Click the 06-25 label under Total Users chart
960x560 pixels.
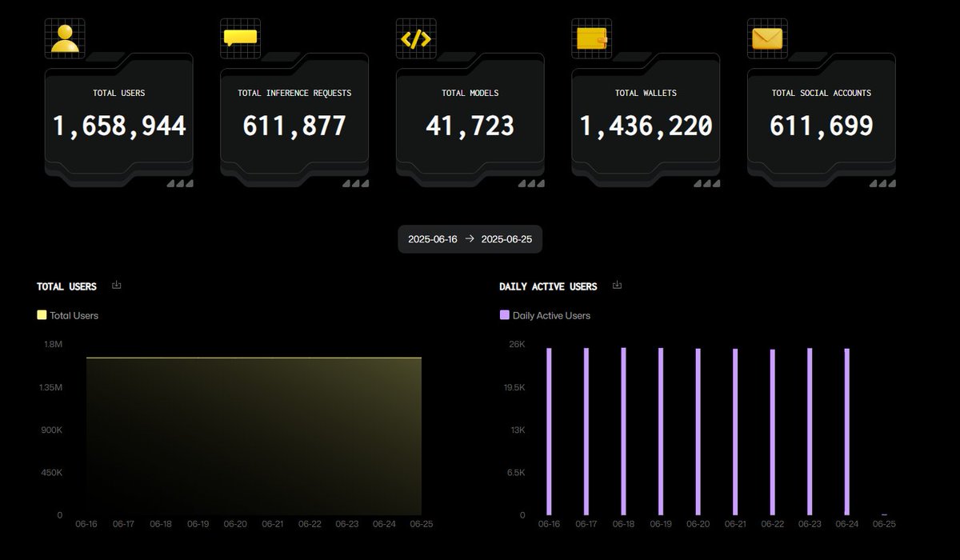click(422, 525)
